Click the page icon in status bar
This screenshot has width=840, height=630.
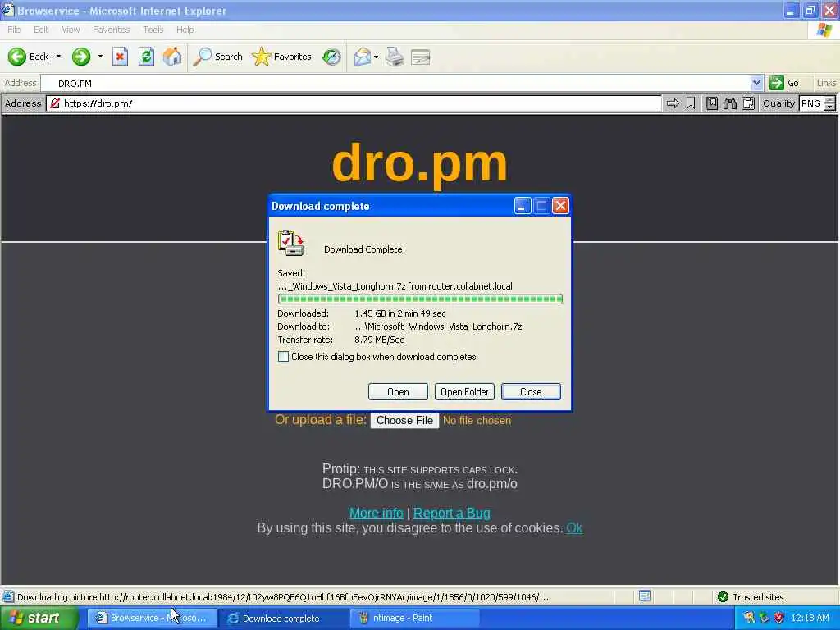(x=8, y=597)
